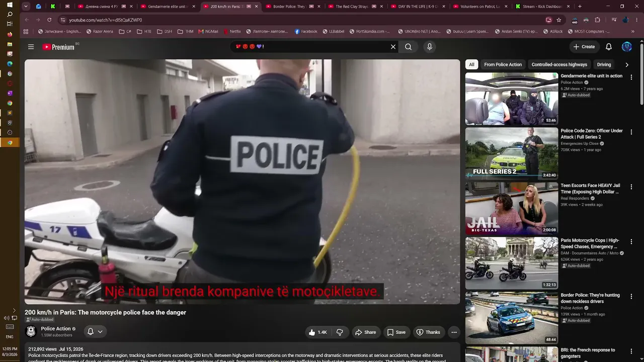The height and width of the screenshot is (362, 644).
Task: Show more filter chips with arrow
Action: (627, 64)
